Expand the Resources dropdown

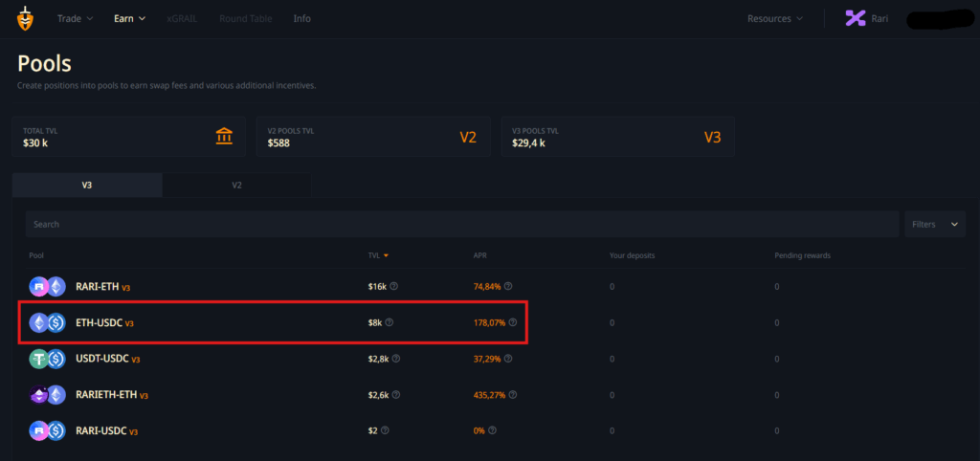(x=775, y=19)
